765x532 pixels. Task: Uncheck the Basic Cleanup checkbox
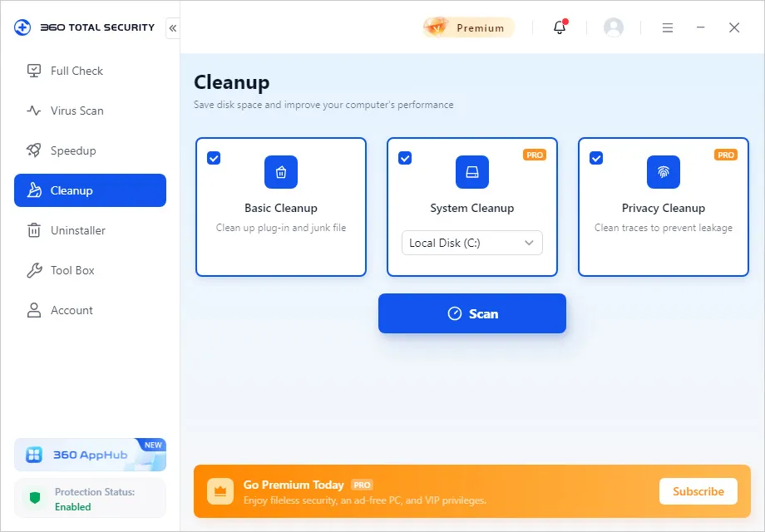point(214,158)
